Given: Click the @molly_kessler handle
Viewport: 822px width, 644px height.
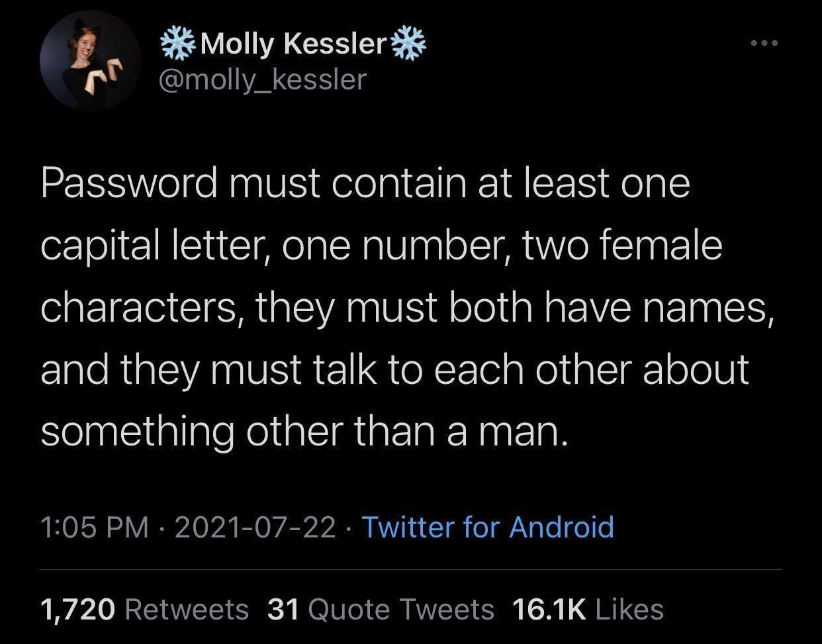Looking at the screenshot, I should coord(263,79).
